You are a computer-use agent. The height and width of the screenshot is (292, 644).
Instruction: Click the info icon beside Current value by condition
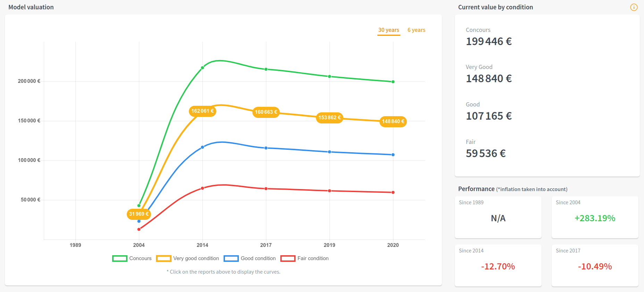click(634, 7)
